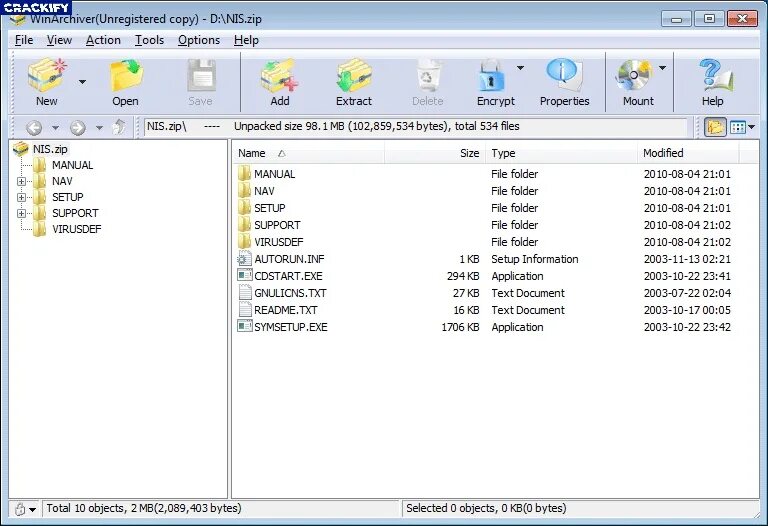Select the SUPPORT folder icon in file list

244,225
